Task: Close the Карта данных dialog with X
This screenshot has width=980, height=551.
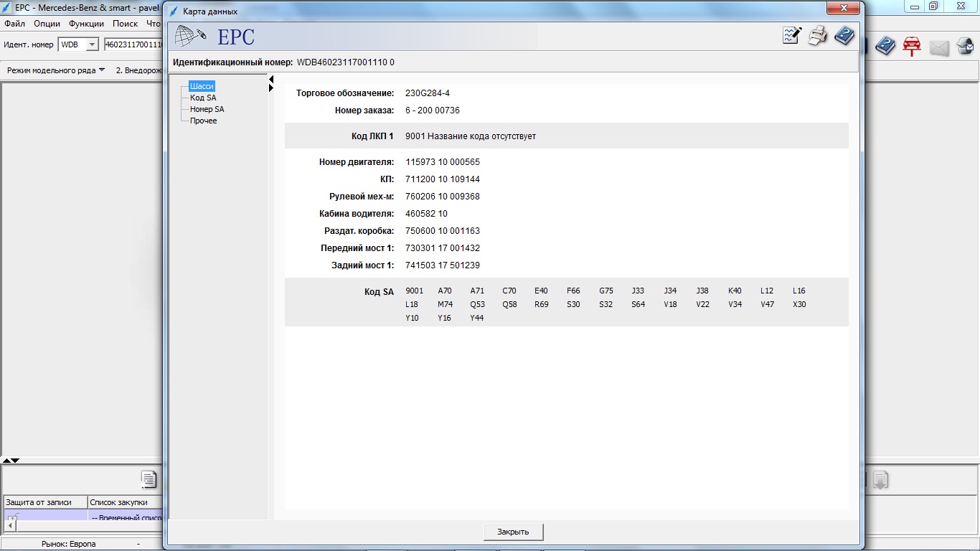Action: (842, 9)
